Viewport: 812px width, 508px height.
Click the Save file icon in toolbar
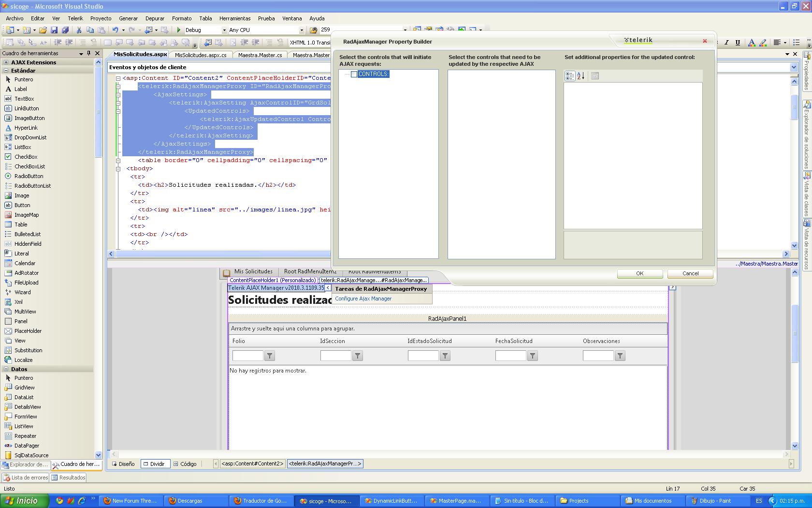pos(54,30)
